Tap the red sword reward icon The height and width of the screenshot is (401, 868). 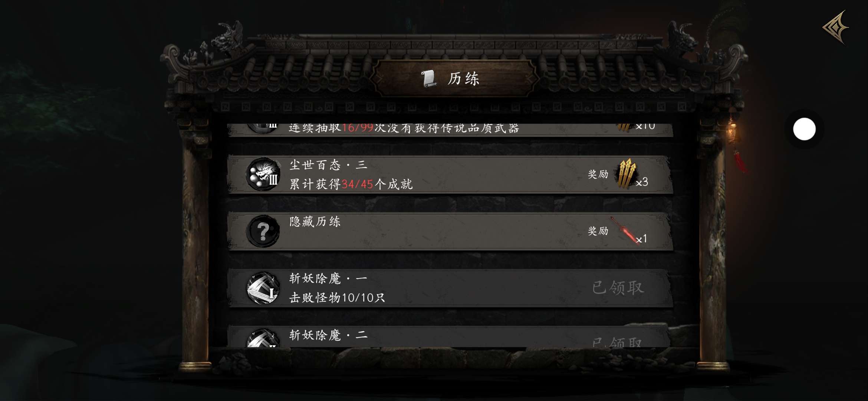624,230
